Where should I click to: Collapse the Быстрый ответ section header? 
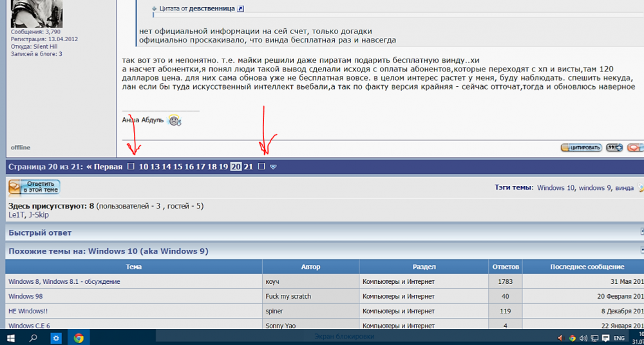(642, 232)
